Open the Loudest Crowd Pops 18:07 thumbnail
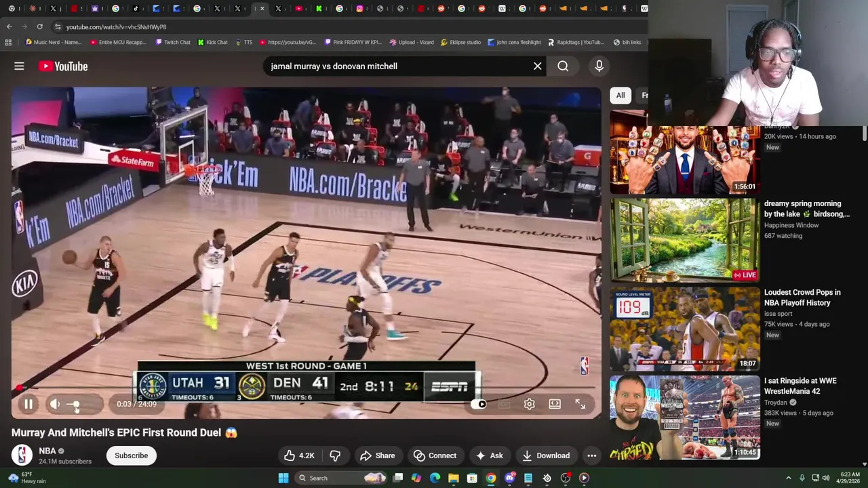868x488 pixels. [x=685, y=329]
